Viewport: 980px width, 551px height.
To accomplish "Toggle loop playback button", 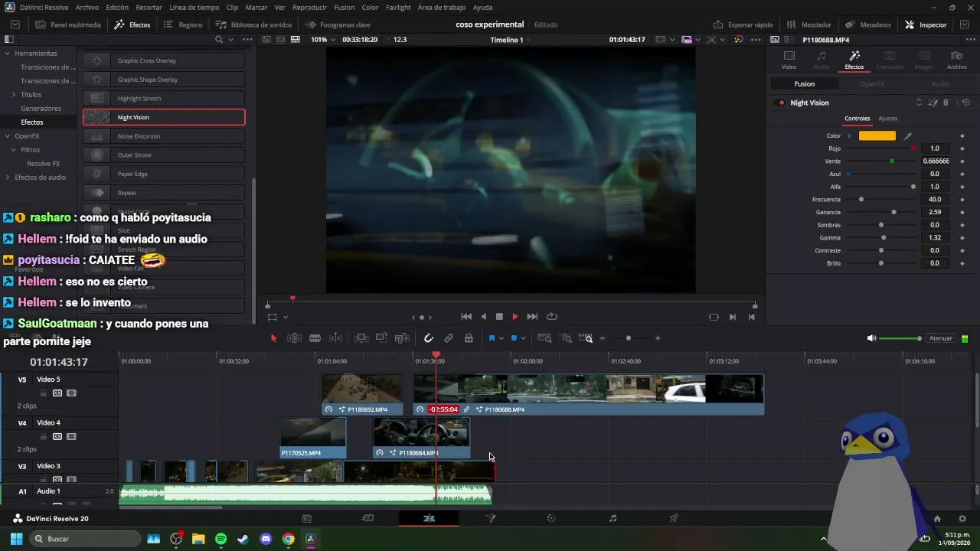I will [551, 317].
